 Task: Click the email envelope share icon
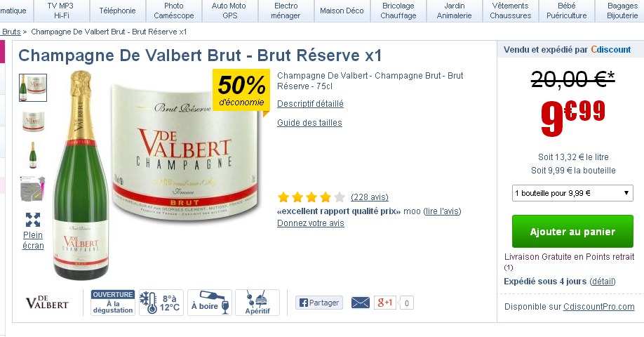click(x=360, y=303)
